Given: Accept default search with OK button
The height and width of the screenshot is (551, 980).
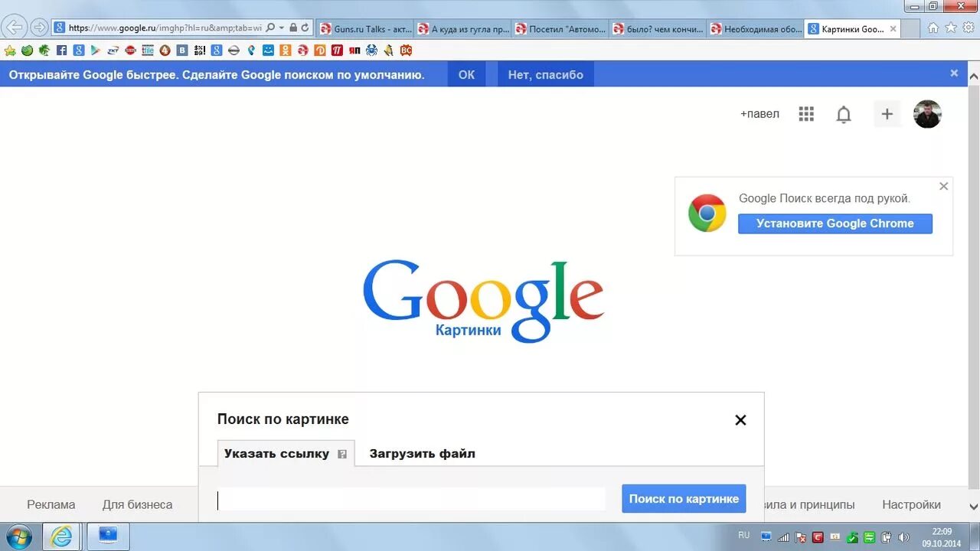Looking at the screenshot, I should 466,74.
